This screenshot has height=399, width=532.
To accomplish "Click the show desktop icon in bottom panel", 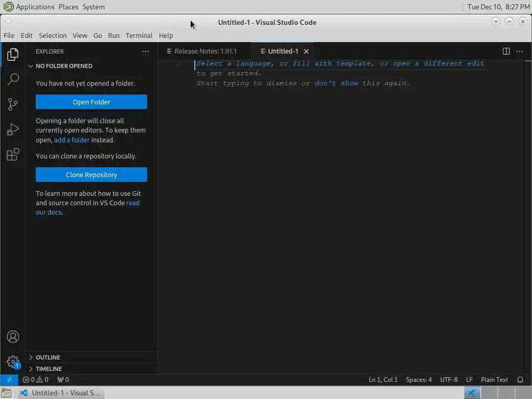I will (x=6, y=393).
